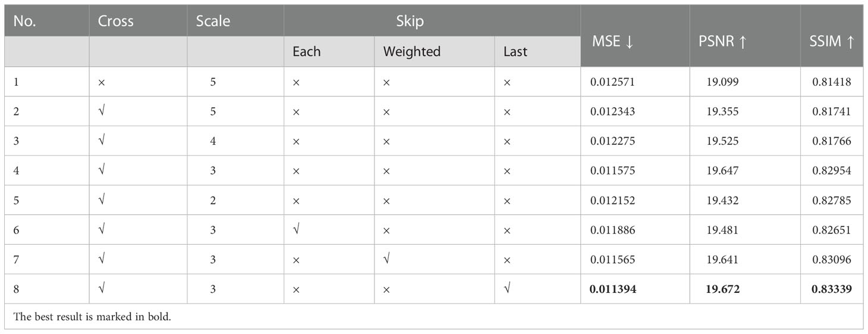Click the Weighted sub-column header
The height and width of the screenshot is (334, 868).
411,52
